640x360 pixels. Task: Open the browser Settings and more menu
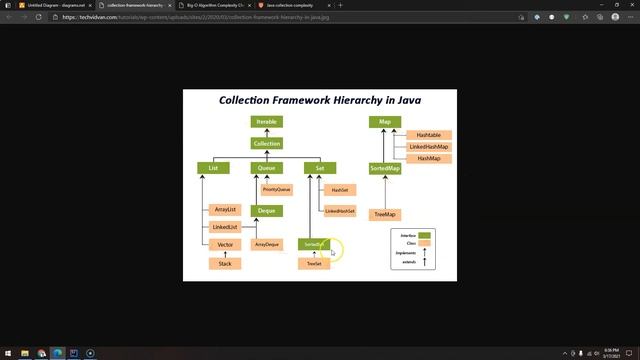point(630,17)
